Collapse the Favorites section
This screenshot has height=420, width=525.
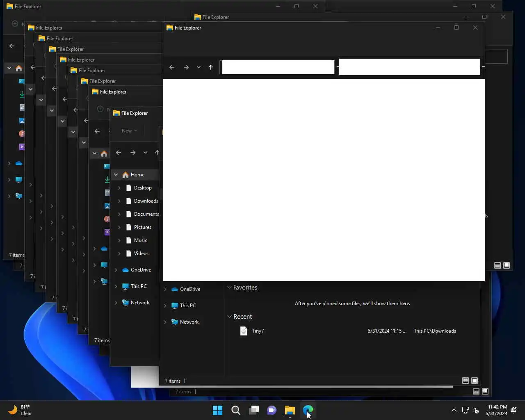coord(230,288)
